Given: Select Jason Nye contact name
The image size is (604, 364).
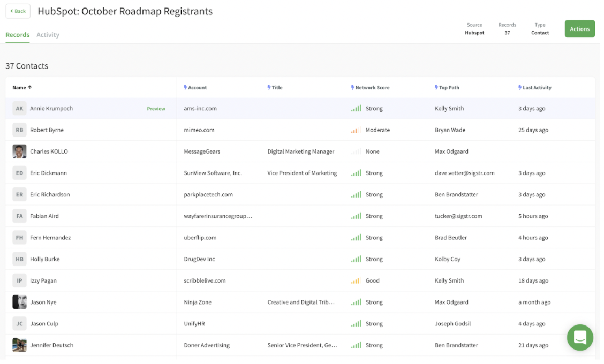Looking at the screenshot, I should coord(43,302).
